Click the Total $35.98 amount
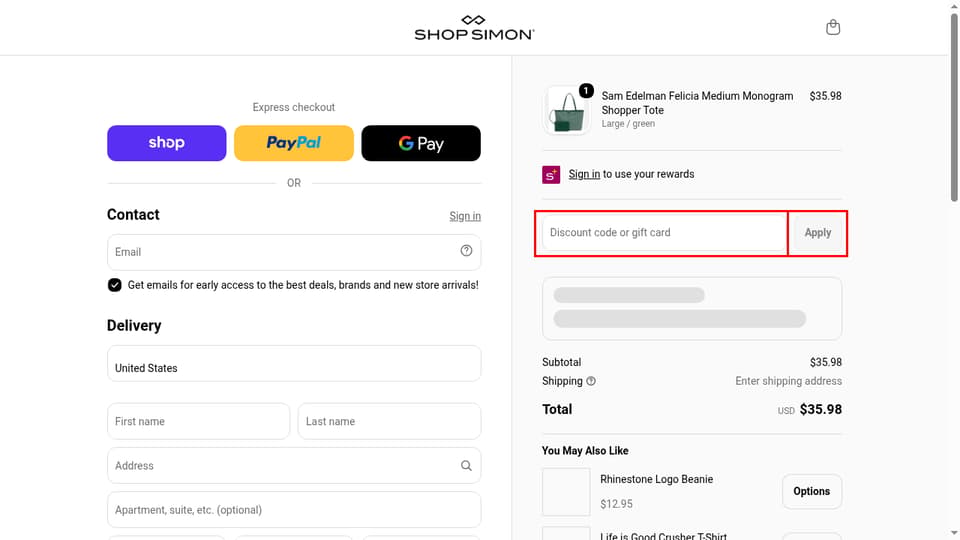The height and width of the screenshot is (540, 960). click(820, 410)
